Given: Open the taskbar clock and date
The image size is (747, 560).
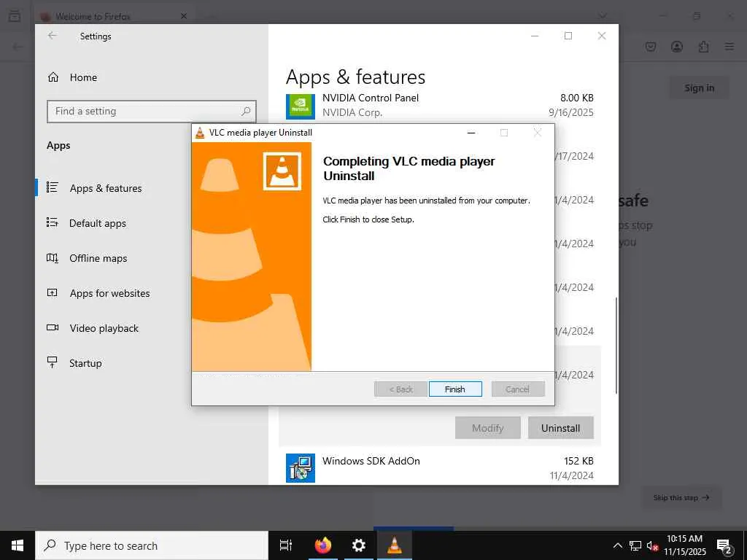Looking at the screenshot, I should (685, 545).
